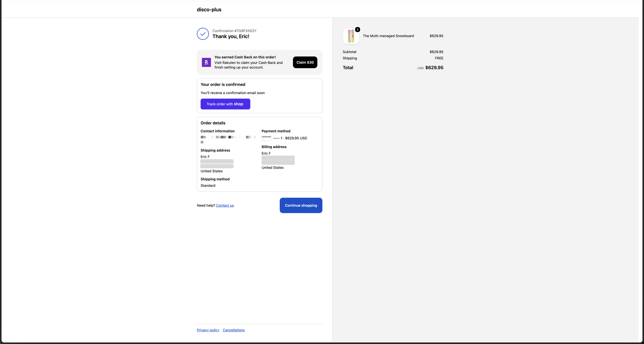Click the Shipping method Standard text

(x=208, y=186)
